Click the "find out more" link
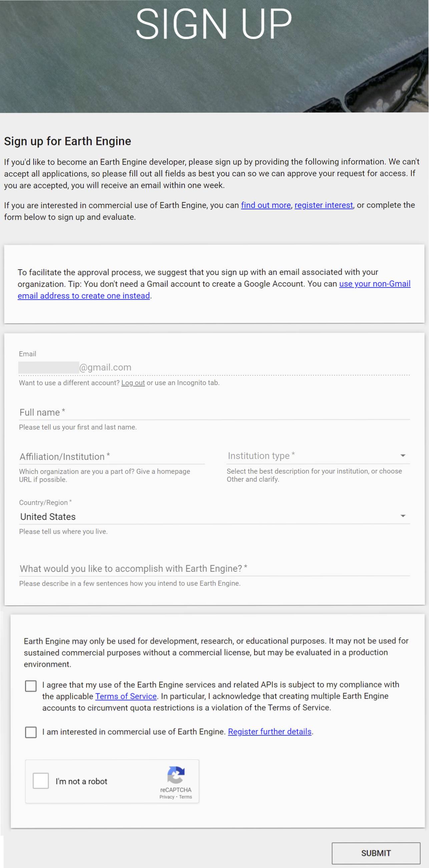This screenshot has height=868, width=429. pyautogui.click(x=266, y=205)
